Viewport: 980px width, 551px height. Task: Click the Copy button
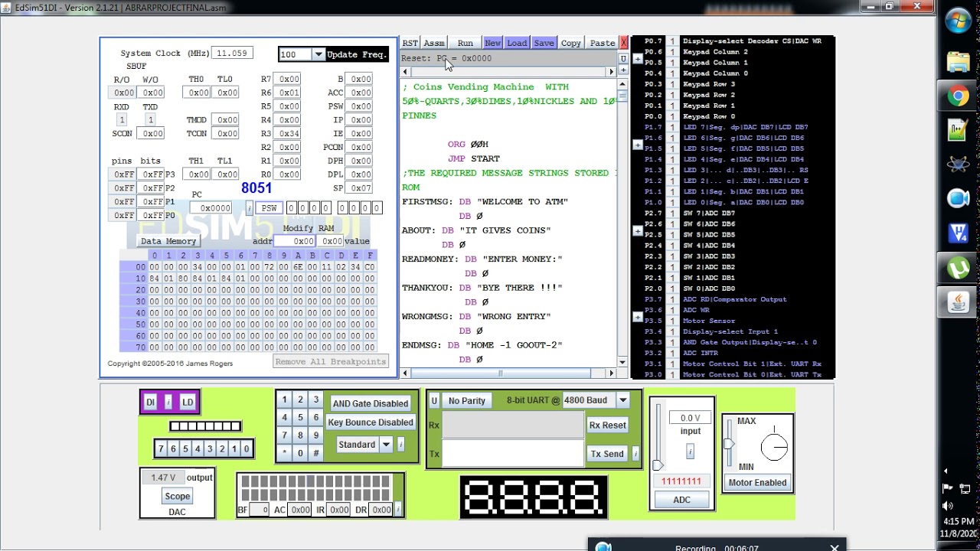(x=571, y=43)
